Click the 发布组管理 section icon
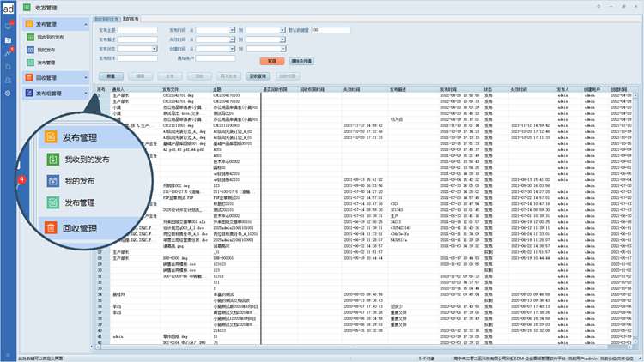This screenshot has width=644, height=362. pyautogui.click(x=27, y=94)
